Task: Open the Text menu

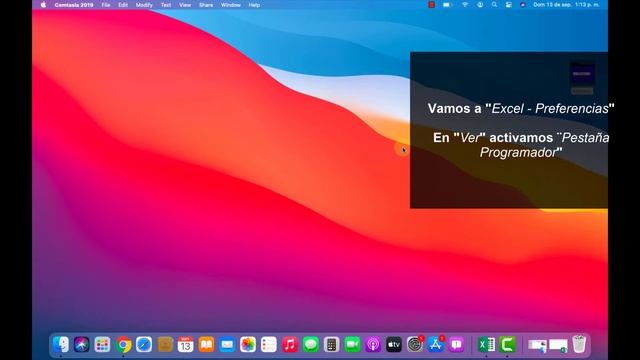Action: [166, 5]
